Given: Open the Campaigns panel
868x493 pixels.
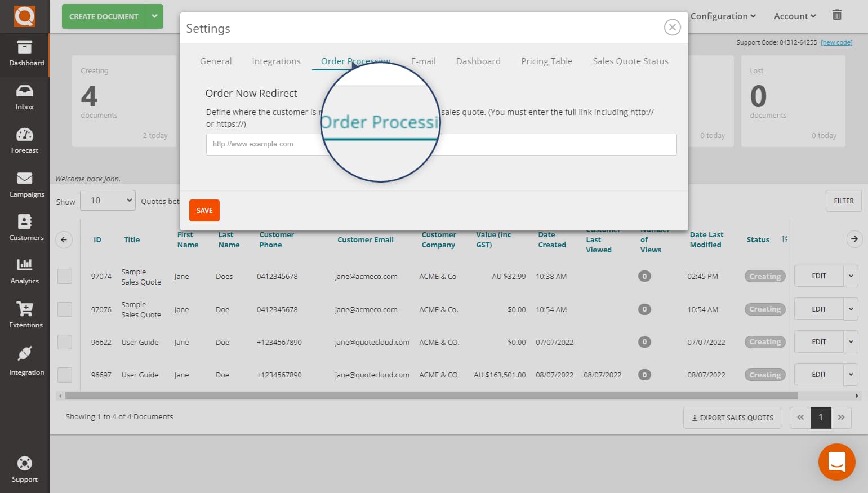Looking at the screenshot, I should tap(24, 184).
